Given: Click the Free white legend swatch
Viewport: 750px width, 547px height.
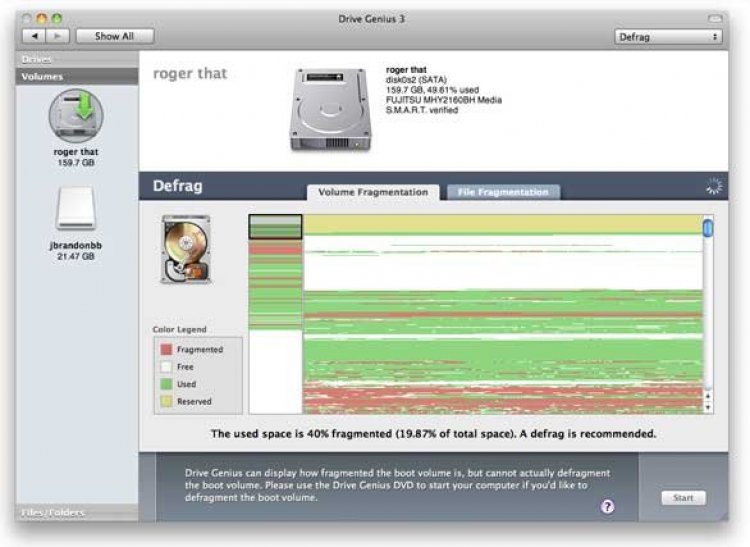Looking at the screenshot, I should (x=166, y=367).
